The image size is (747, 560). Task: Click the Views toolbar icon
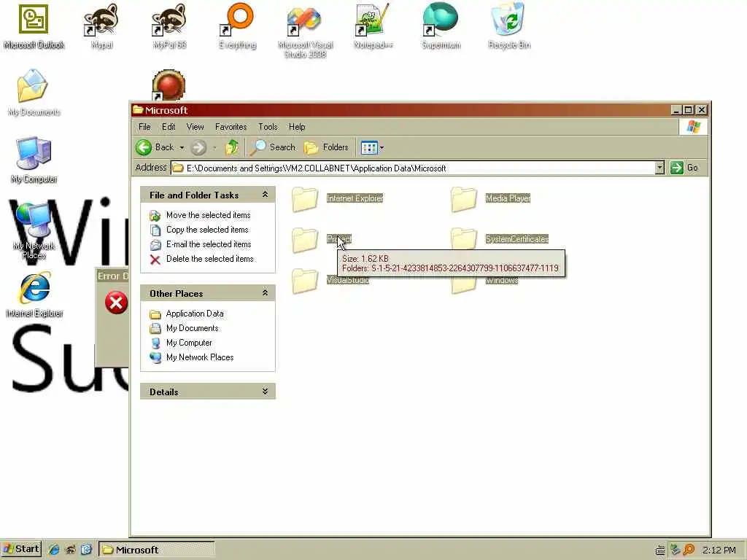pyautogui.click(x=368, y=147)
